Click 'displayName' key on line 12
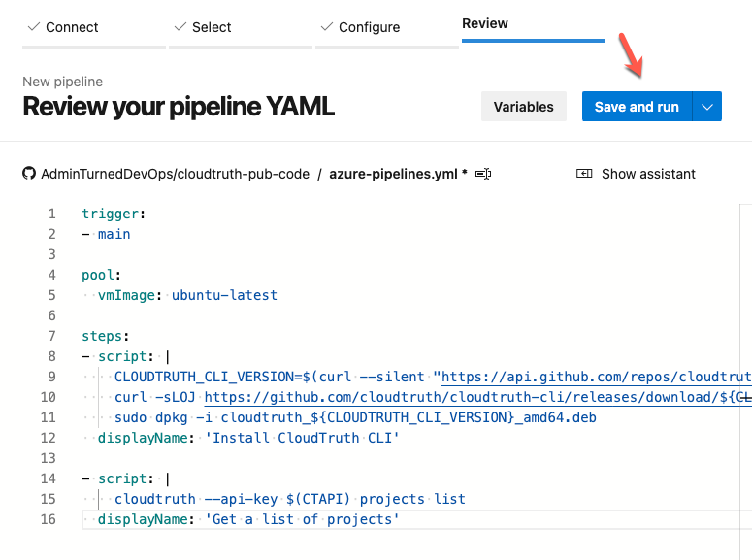Image resolution: width=752 pixels, height=560 pixels. coord(143,438)
